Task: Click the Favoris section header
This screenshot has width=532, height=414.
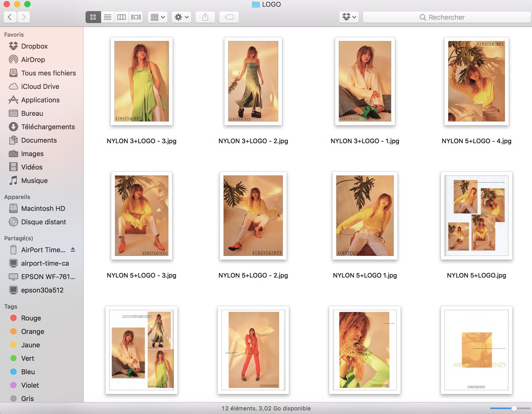Action: click(x=14, y=35)
